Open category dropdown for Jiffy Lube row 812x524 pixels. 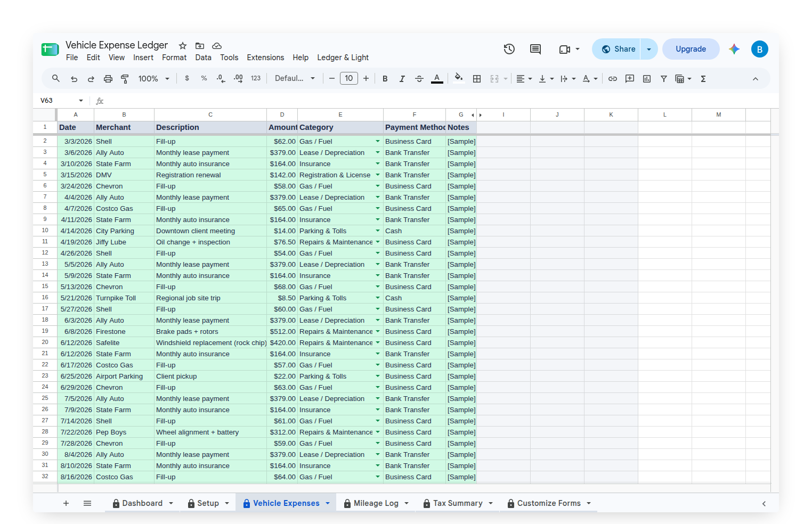(378, 242)
